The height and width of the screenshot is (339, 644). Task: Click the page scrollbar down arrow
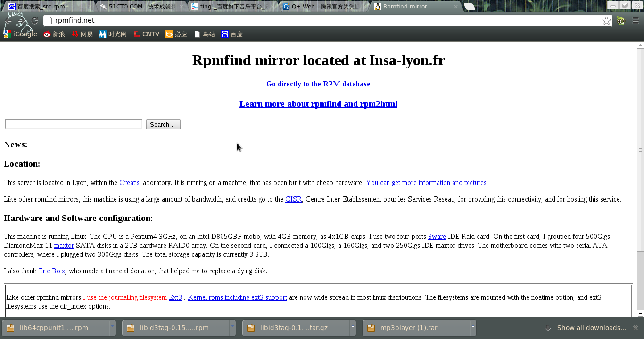(x=640, y=313)
